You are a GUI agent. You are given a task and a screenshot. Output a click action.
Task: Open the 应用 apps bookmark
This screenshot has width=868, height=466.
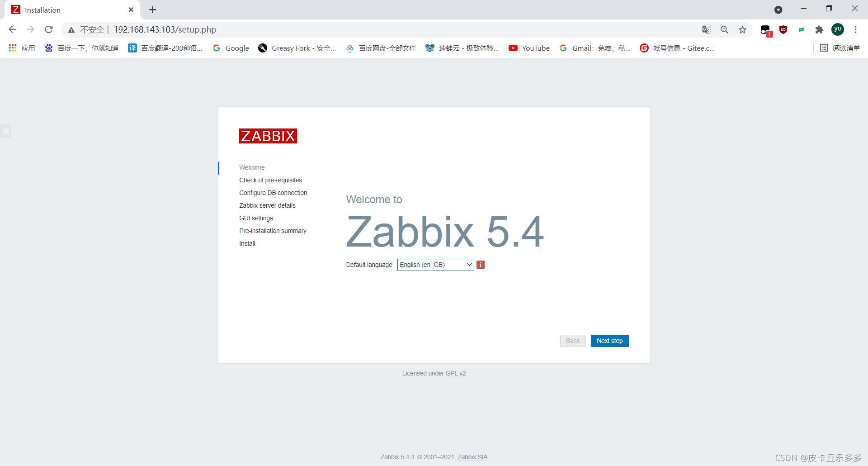[x=22, y=48]
